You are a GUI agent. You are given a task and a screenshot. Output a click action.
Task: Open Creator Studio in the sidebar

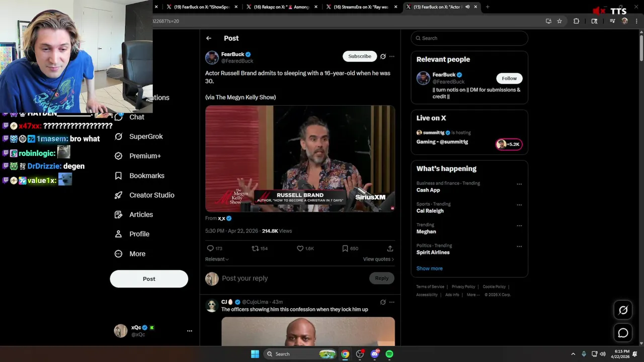pyautogui.click(x=144, y=195)
